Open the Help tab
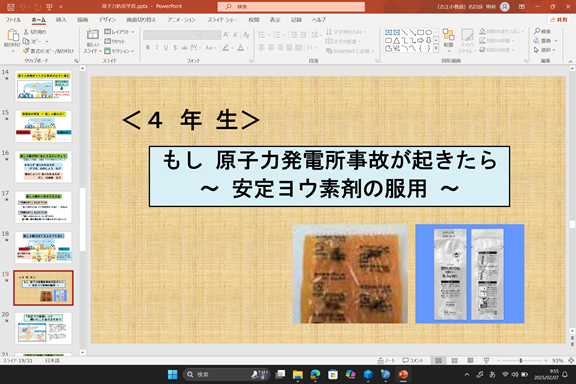Image resolution: width=576 pixels, height=384 pixels. point(319,20)
